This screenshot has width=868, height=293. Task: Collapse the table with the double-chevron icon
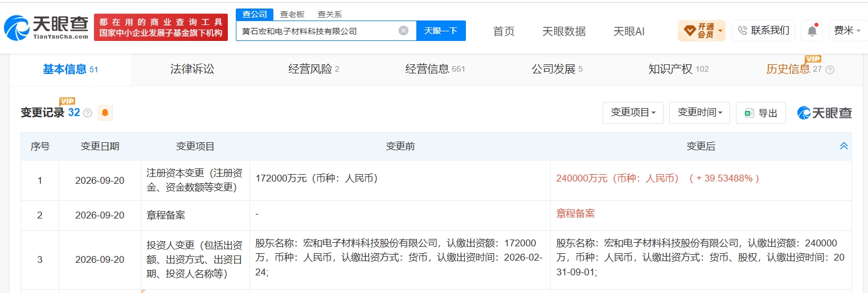[844, 146]
